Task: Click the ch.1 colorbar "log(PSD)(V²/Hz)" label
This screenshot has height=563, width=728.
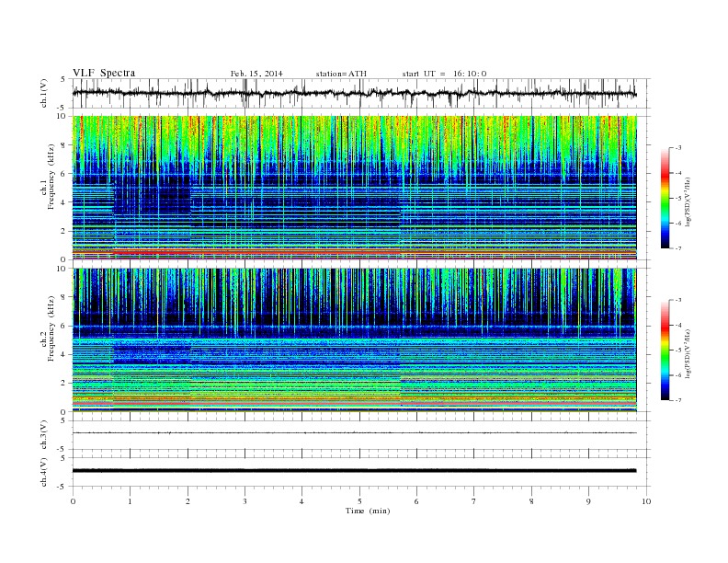Action: (x=688, y=201)
